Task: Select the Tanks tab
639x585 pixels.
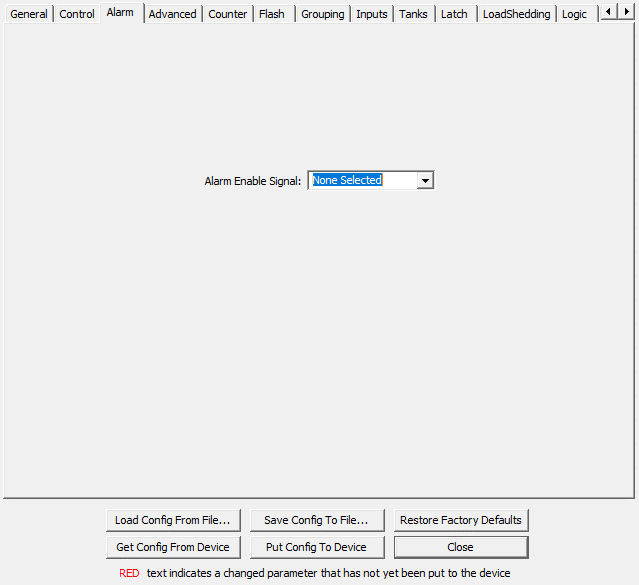Action: click(x=413, y=14)
